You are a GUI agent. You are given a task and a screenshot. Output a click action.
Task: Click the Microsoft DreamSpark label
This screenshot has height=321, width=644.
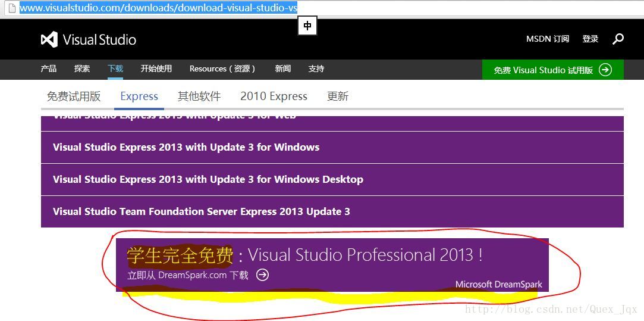tap(498, 284)
